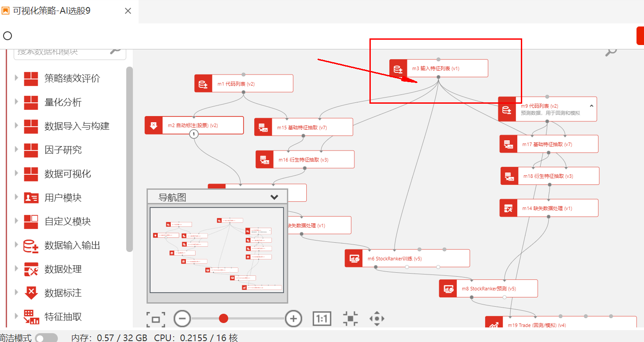Click the 策略绩效评价 category icon
The width and height of the screenshot is (644, 342).
pyautogui.click(x=31, y=79)
